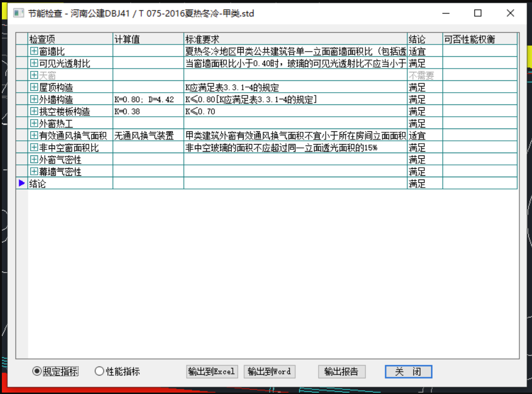Click the 检查项 column header
The width and height of the screenshot is (532, 394).
coord(70,39)
